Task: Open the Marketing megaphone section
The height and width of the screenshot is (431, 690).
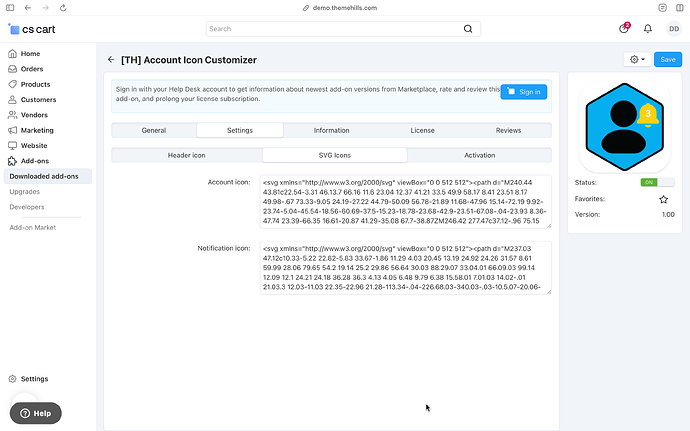Action: pos(37,130)
